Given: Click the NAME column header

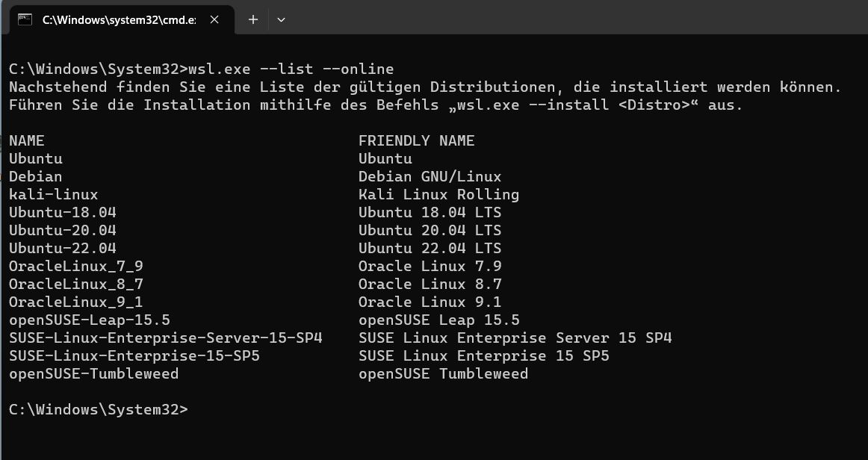Looking at the screenshot, I should [27, 140].
